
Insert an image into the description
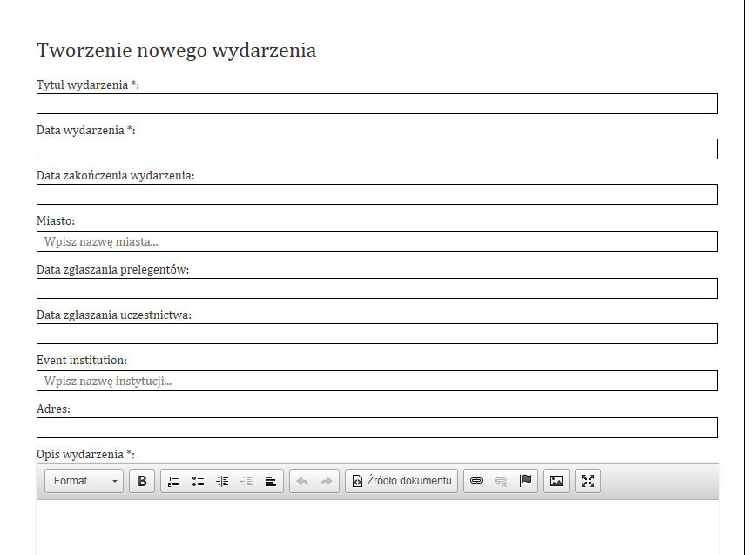(x=557, y=481)
